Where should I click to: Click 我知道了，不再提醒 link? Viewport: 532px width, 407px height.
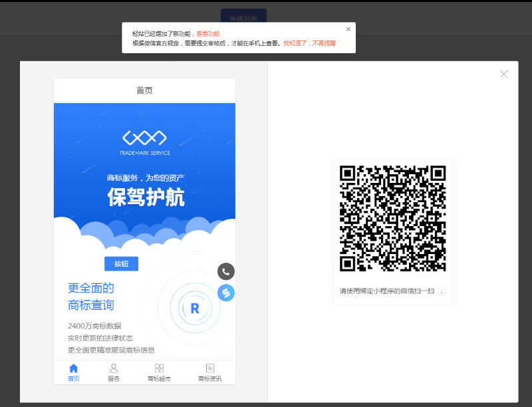pos(309,43)
